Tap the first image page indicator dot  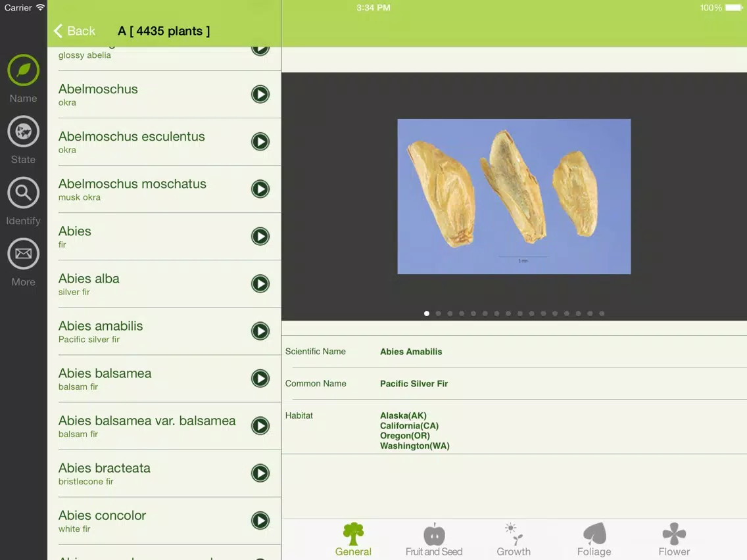tap(426, 314)
